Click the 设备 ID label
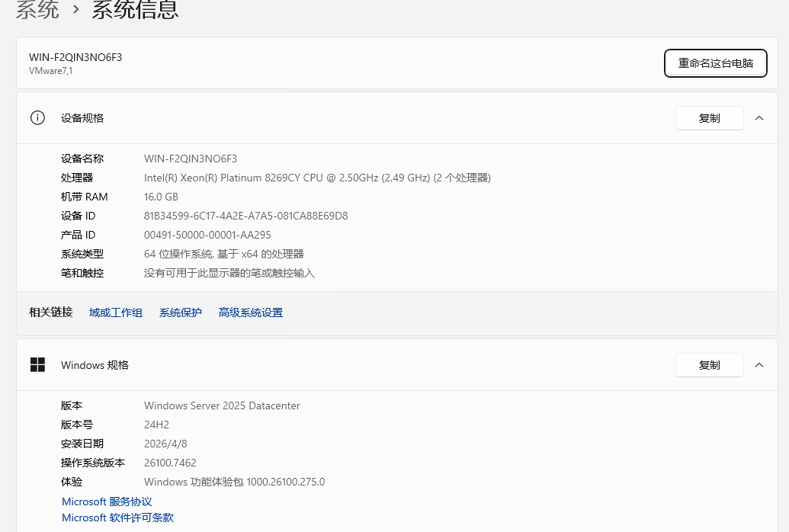This screenshot has width=789, height=532. coord(78,216)
